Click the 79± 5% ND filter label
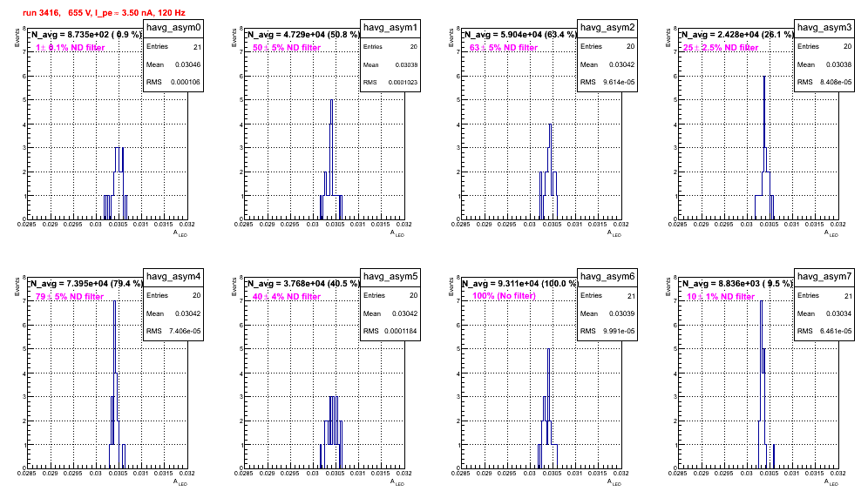Screen dimensions: 868x498 70,297
